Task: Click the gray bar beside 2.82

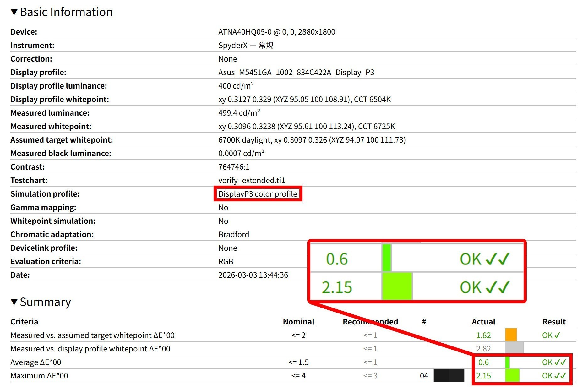Action: pyautogui.click(x=514, y=349)
